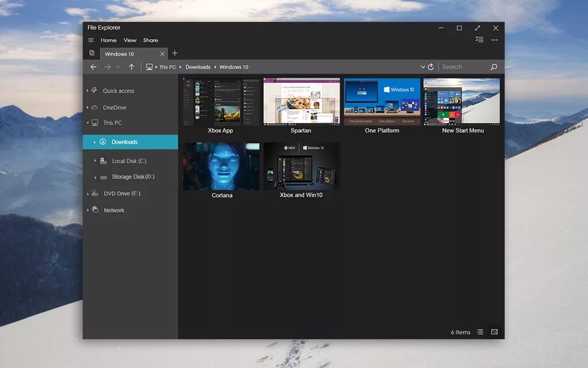Expand the arrow after Downloads breadcrumb

(215, 67)
